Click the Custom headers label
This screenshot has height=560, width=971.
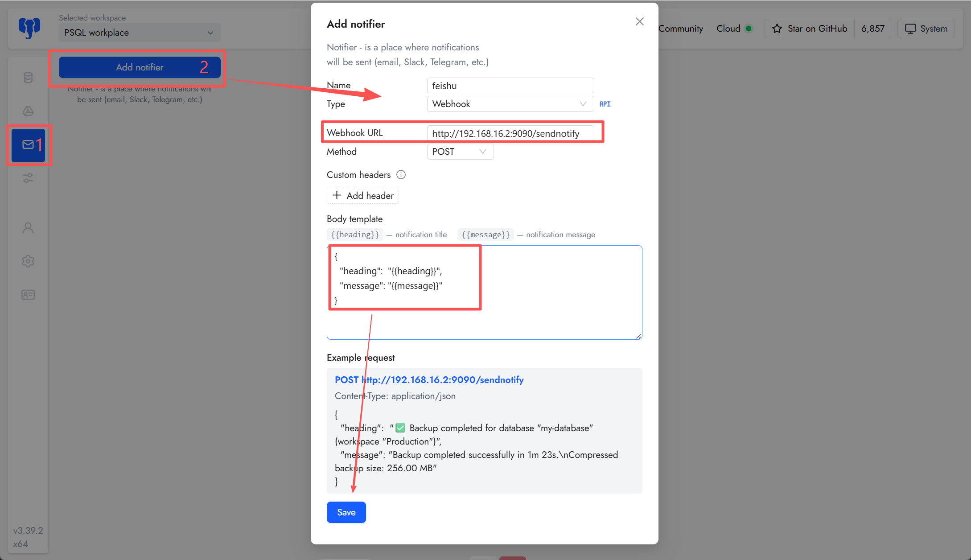(358, 175)
